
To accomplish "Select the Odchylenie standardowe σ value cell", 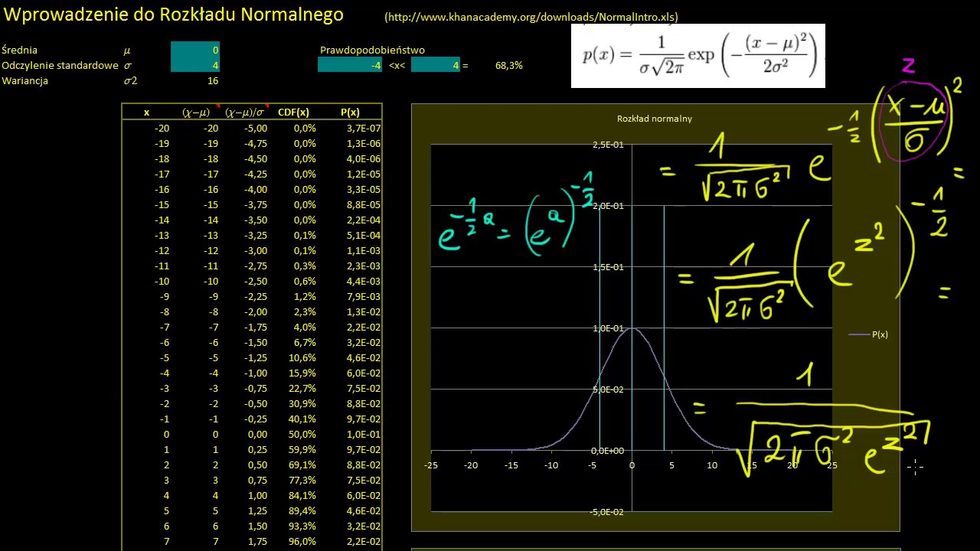I will pyautogui.click(x=195, y=65).
